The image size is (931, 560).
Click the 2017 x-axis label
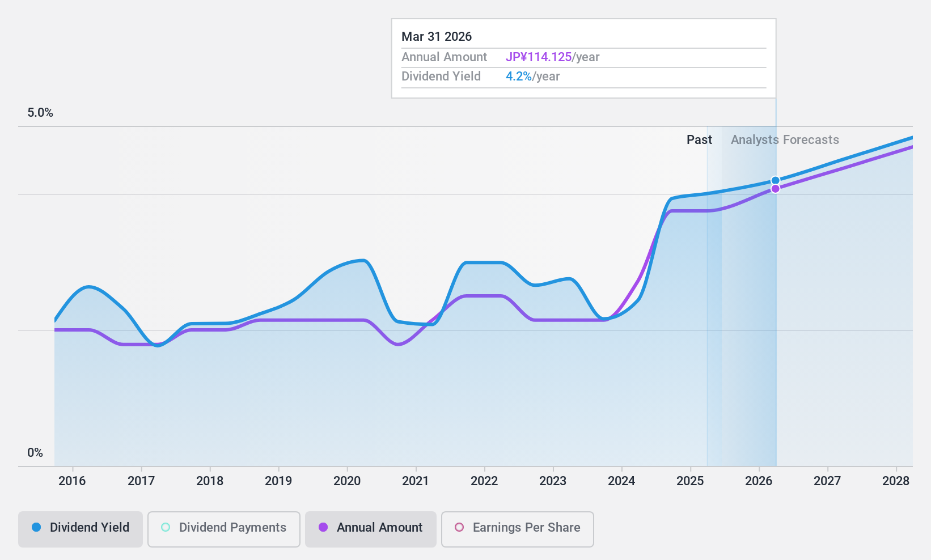141,481
